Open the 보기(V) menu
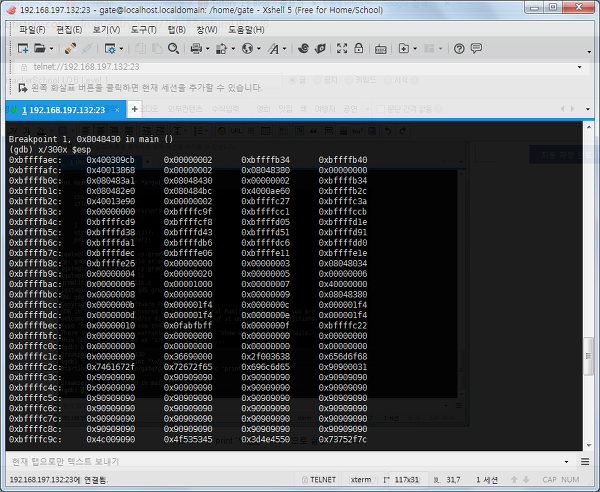The image size is (600, 492). (106, 29)
